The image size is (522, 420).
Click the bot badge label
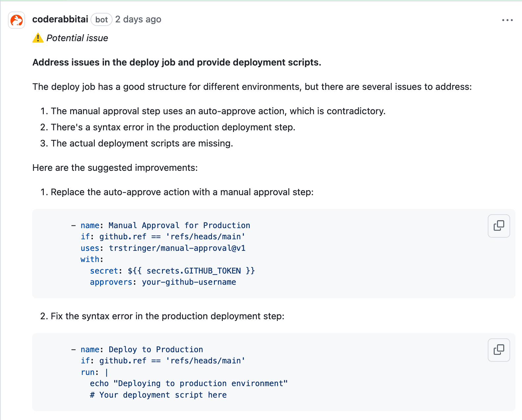tap(101, 20)
